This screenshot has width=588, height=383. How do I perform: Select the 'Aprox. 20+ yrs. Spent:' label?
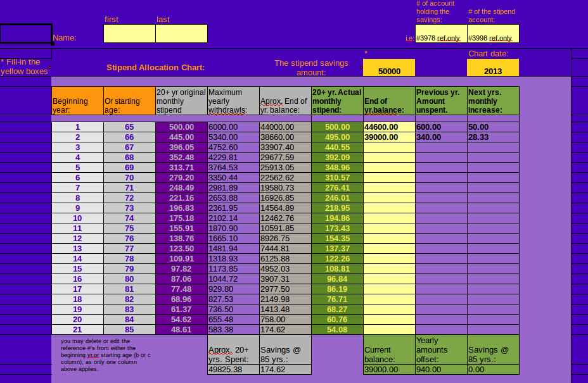(233, 349)
